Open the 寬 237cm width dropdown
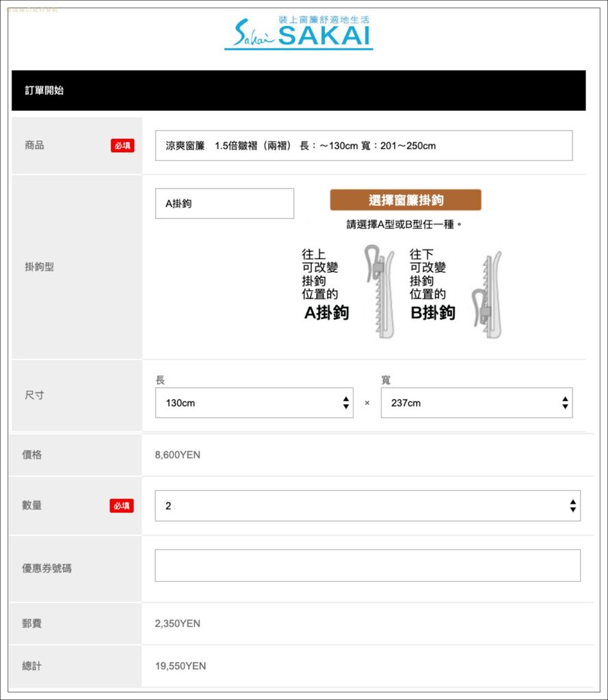The image size is (608, 700). pyautogui.click(x=477, y=403)
